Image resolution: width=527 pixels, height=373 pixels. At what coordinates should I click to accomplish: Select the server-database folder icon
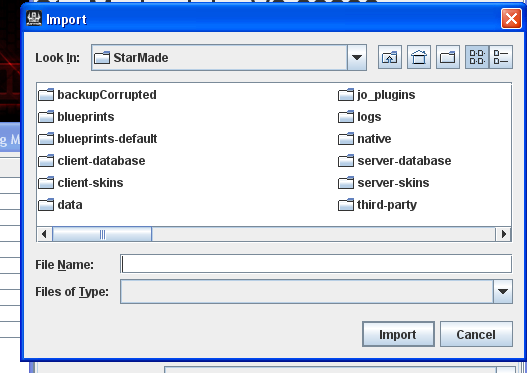pos(346,161)
